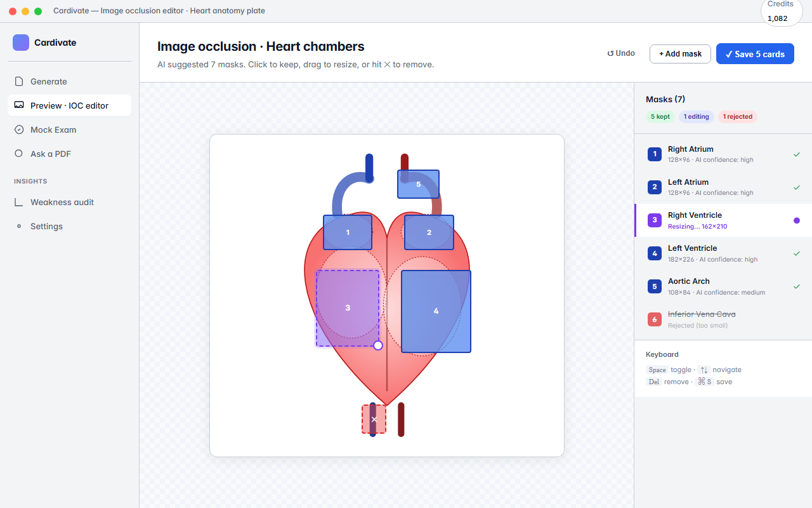The width and height of the screenshot is (812, 508).
Task: Click the Settings dot icon
Action: click(19, 226)
